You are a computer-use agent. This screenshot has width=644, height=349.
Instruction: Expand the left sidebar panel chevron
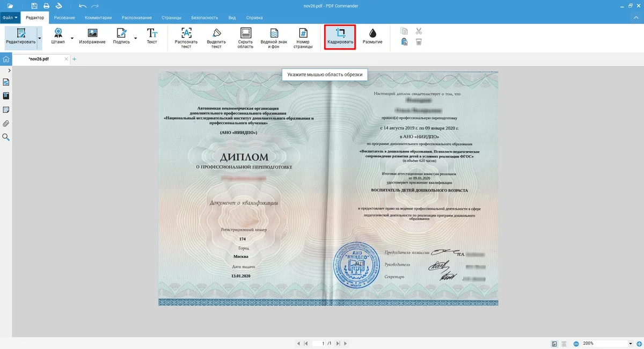coord(9,70)
